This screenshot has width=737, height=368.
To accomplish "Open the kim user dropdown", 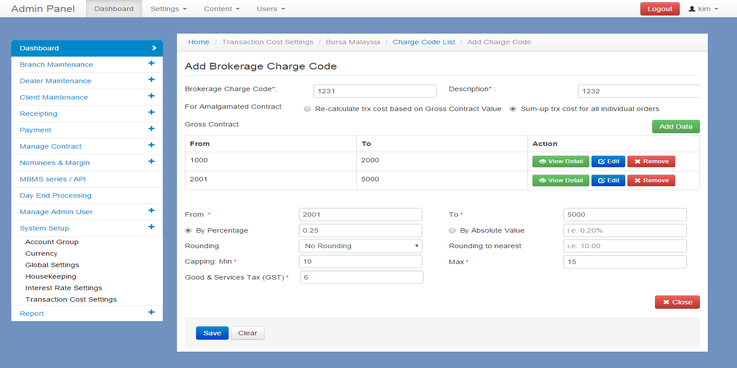I will tap(703, 8).
